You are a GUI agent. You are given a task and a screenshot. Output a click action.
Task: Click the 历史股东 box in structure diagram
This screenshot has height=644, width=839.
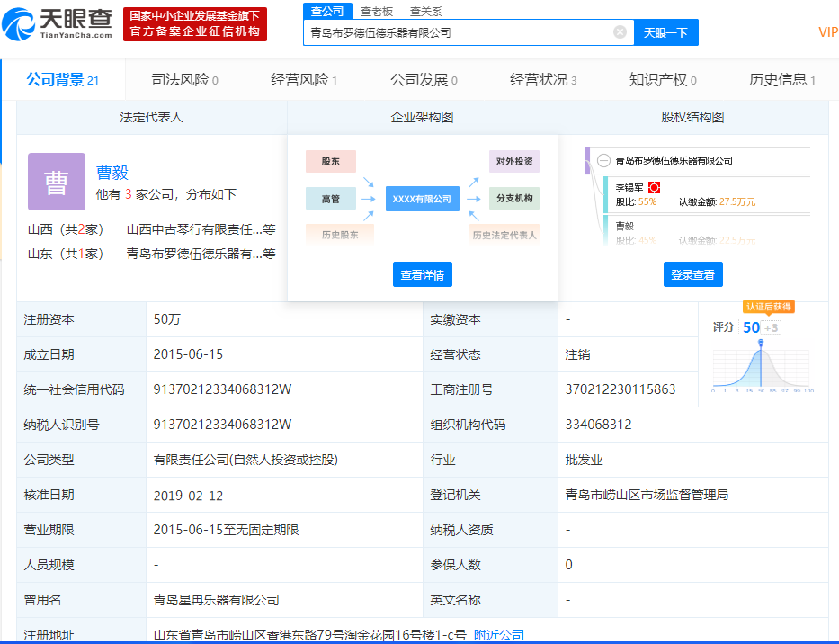click(x=340, y=235)
